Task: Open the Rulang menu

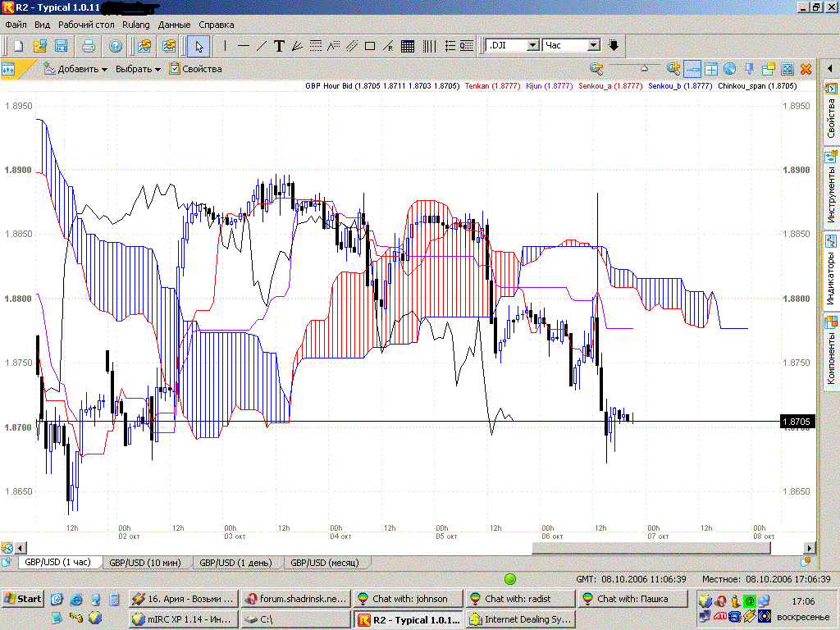Action: (136, 25)
